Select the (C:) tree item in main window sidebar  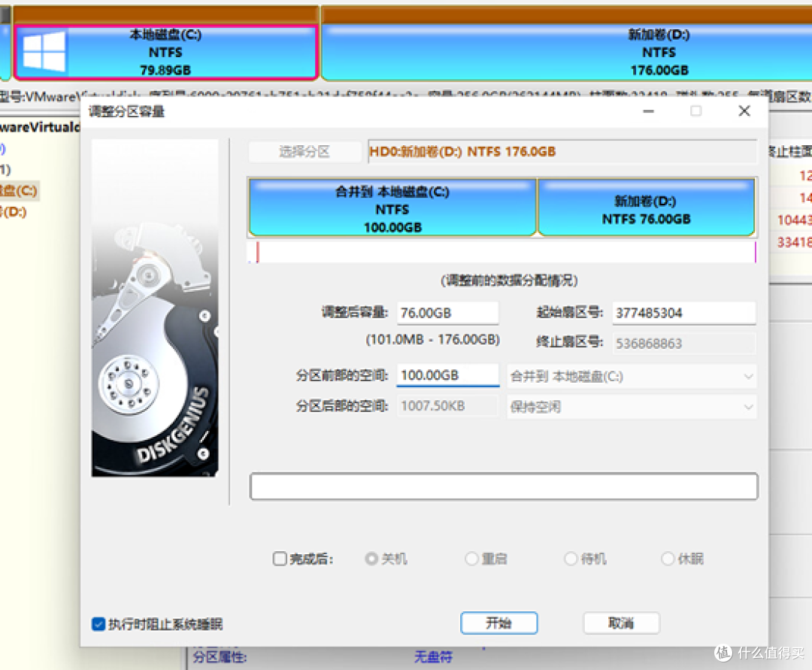pyautogui.click(x=19, y=190)
